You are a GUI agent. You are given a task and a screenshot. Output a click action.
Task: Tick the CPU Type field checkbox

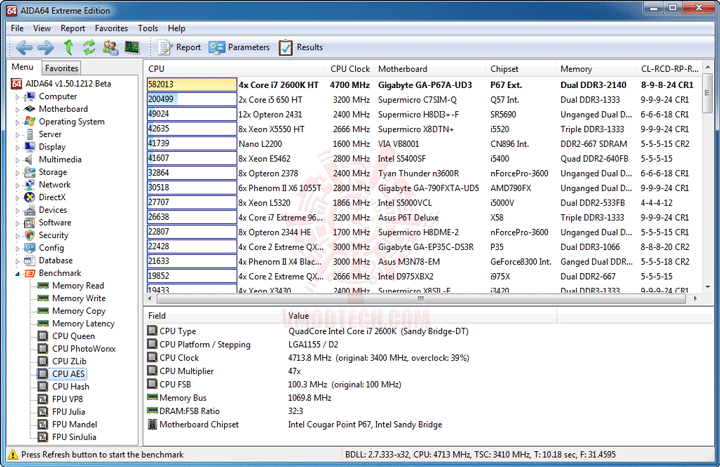coord(152,331)
